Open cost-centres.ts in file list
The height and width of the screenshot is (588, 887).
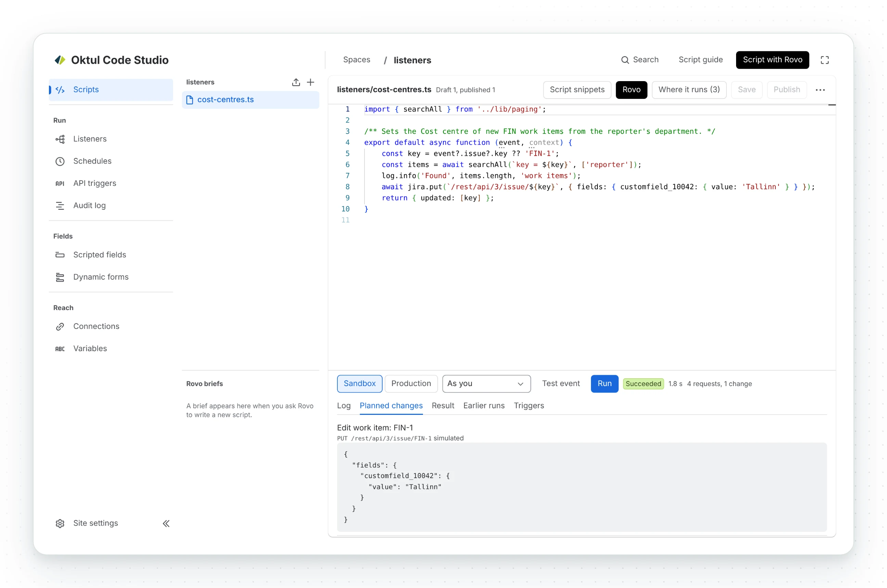(x=250, y=100)
